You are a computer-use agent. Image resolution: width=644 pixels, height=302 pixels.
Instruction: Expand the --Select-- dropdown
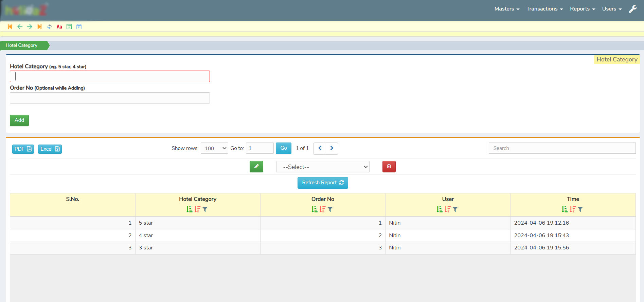(323, 167)
